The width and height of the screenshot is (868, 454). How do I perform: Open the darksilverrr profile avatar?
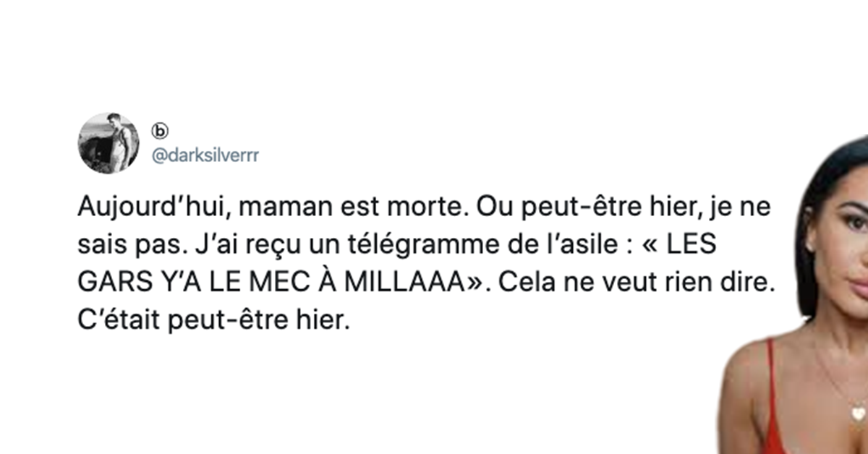click(x=109, y=142)
